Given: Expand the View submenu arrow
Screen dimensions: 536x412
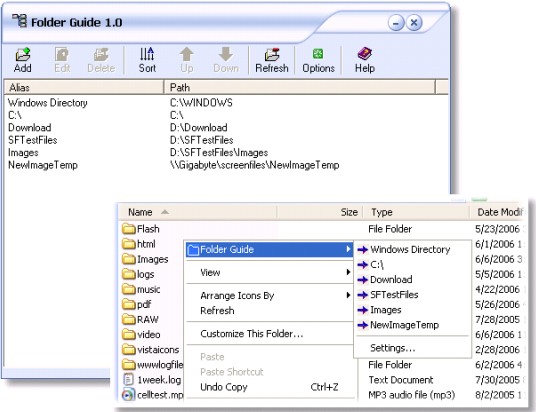Looking at the screenshot, I should [x=348, y=273].
